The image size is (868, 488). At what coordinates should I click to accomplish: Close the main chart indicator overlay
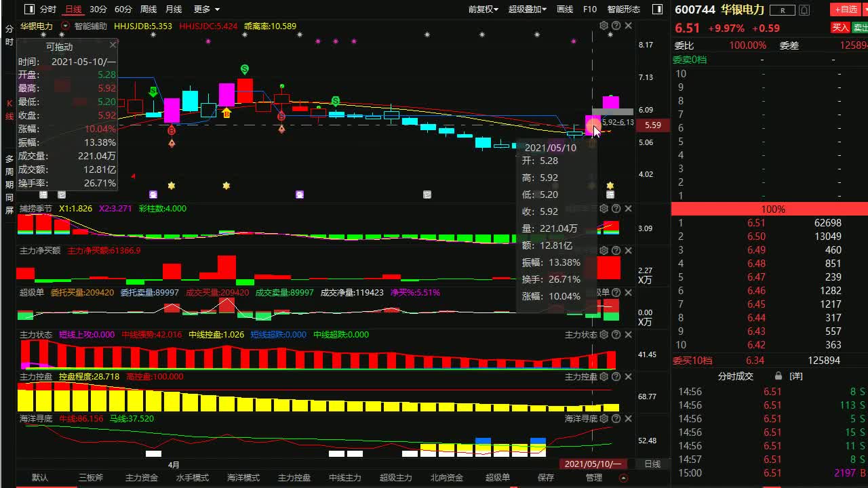tap(628, 26)
